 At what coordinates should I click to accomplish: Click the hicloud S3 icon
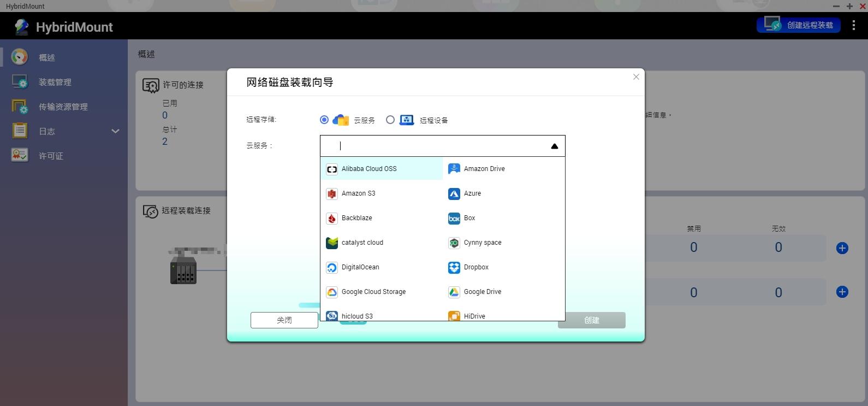(x=332, y=315)
